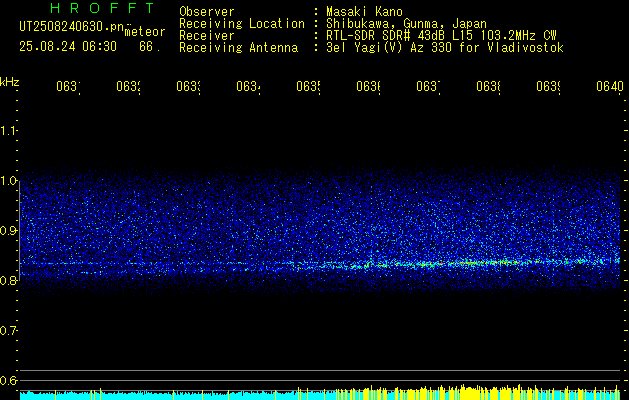Click the Receiving Antenna label

click(238, 48)
